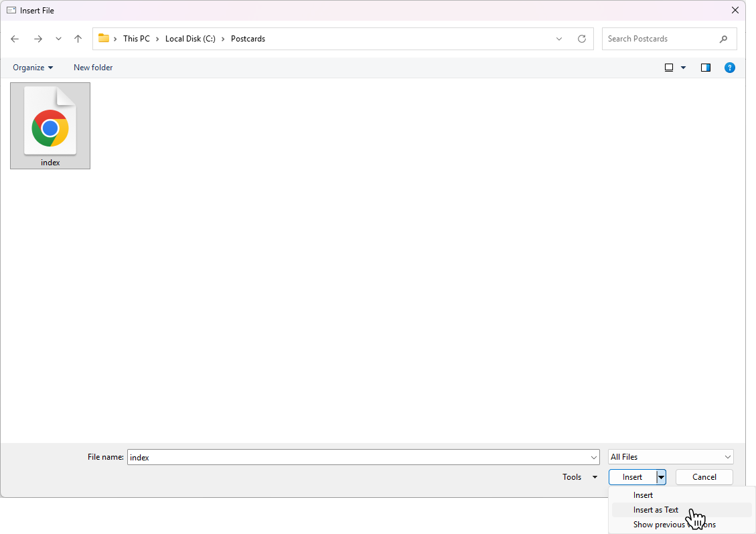Open the view options dropdown arrow
Image resolution: width=756 pixels, height=534 pixels.
click(x=683, y=68)
